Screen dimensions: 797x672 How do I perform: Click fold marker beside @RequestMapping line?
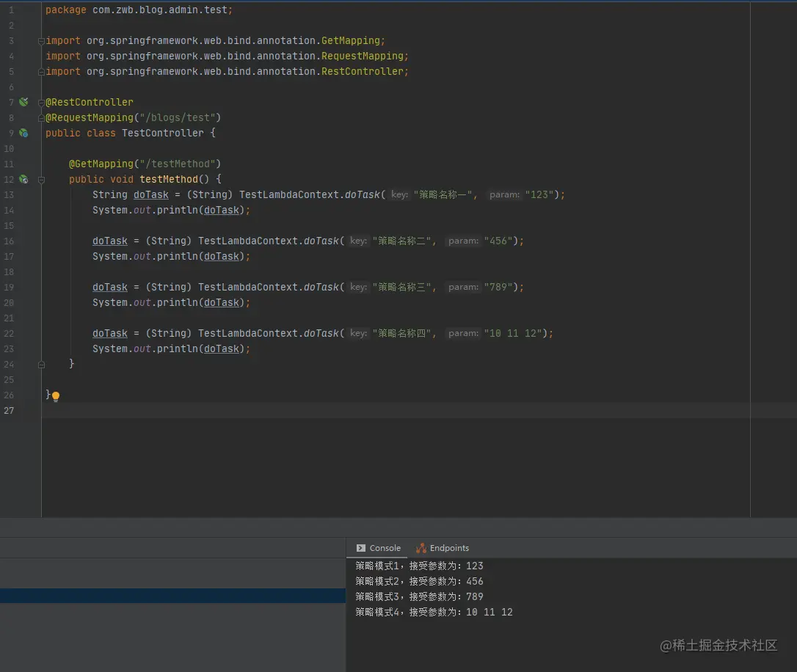point(41,118)
